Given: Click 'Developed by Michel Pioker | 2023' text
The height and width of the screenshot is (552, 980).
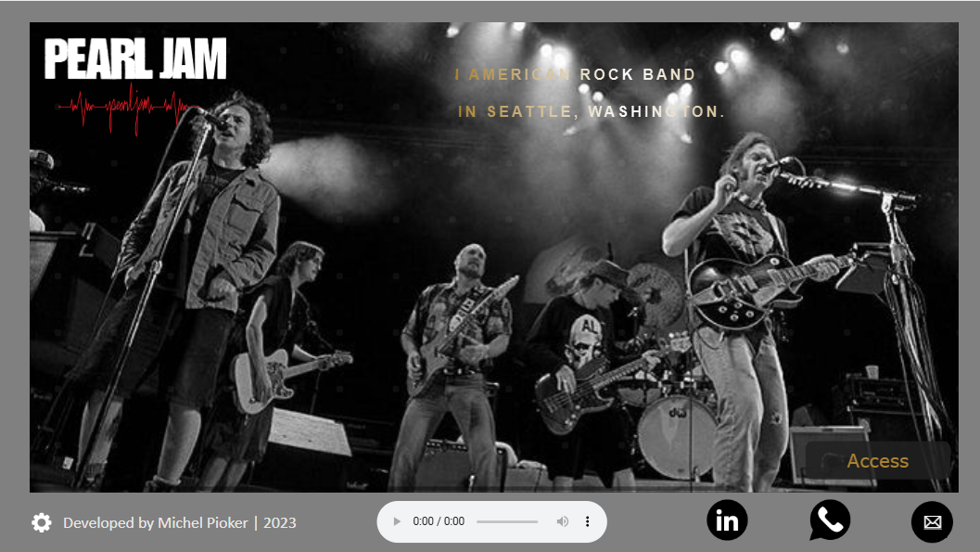Looking at the screenshot, I should [x=179, y=523].
